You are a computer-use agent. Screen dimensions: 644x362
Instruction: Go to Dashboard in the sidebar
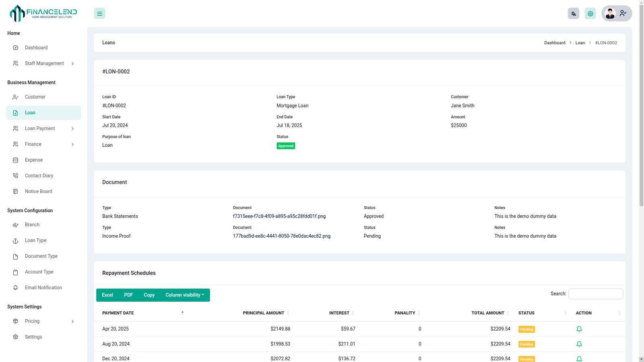click(x=36, y=48)
